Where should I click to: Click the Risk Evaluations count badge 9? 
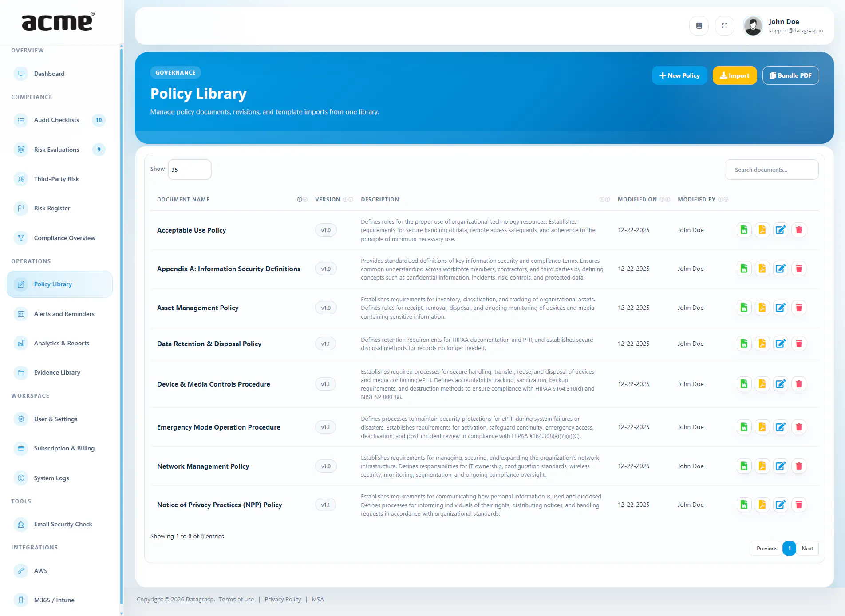99,150
